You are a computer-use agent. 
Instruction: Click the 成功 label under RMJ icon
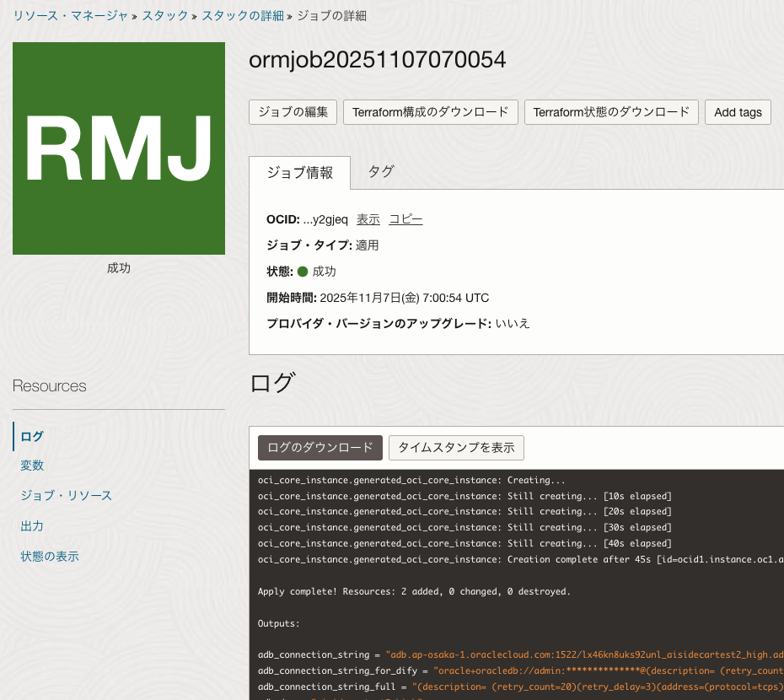coord(119,268)
